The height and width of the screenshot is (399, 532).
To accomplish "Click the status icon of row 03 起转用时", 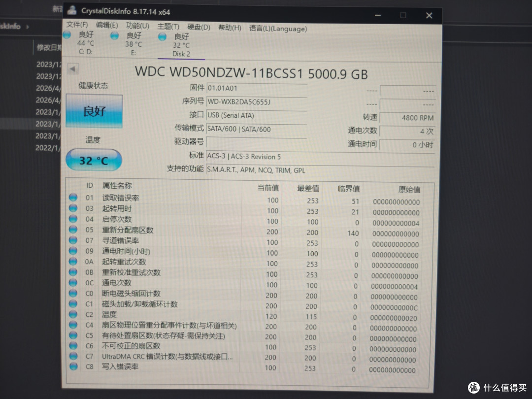I will pos(73,208).
